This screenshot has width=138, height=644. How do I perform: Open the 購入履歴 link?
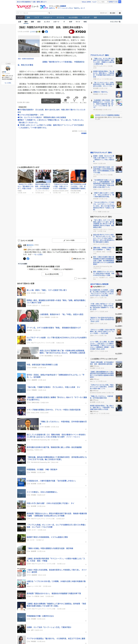(112, 13)
